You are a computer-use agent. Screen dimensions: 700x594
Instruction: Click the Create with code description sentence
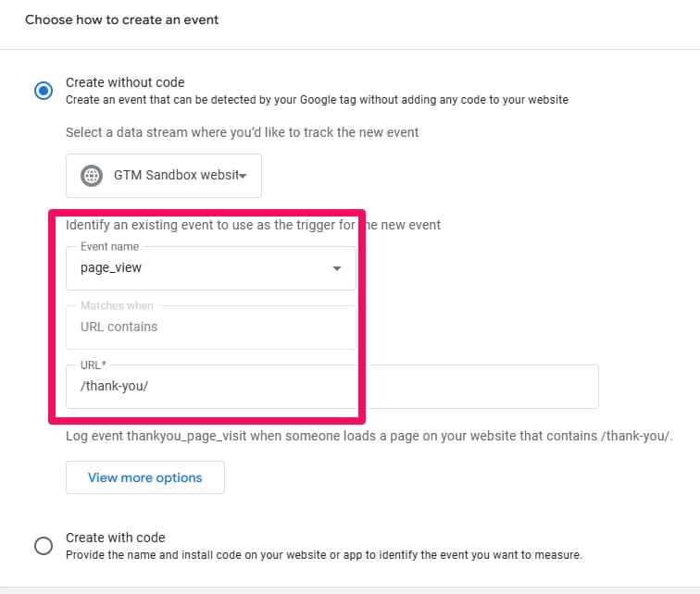[324, 555]
